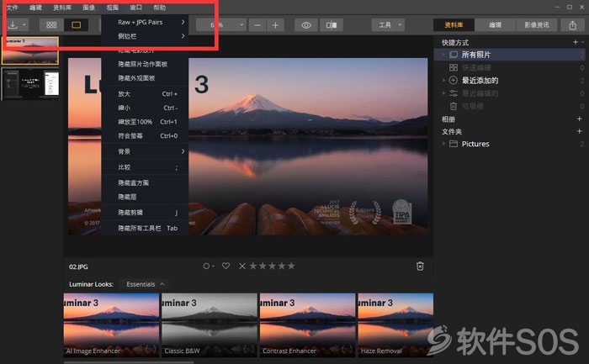Switch to grid gallery view
This screenshot has height=364, width=589.
51,24
